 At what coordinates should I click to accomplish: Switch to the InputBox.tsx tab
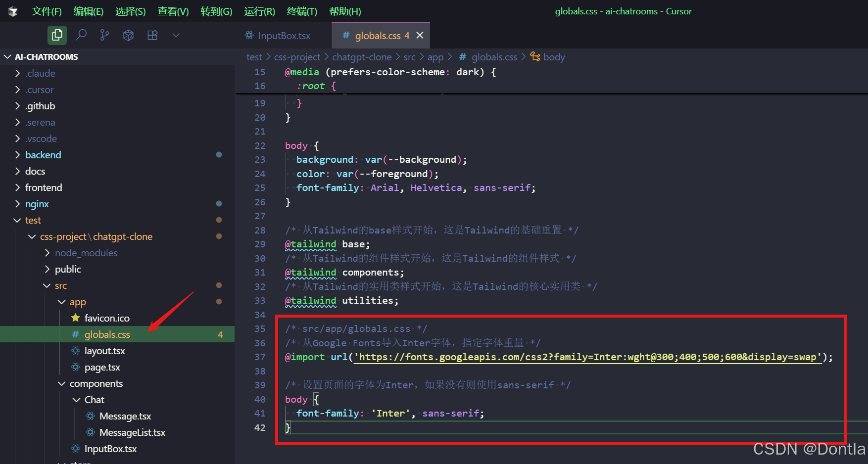click(x=278, y=36)
